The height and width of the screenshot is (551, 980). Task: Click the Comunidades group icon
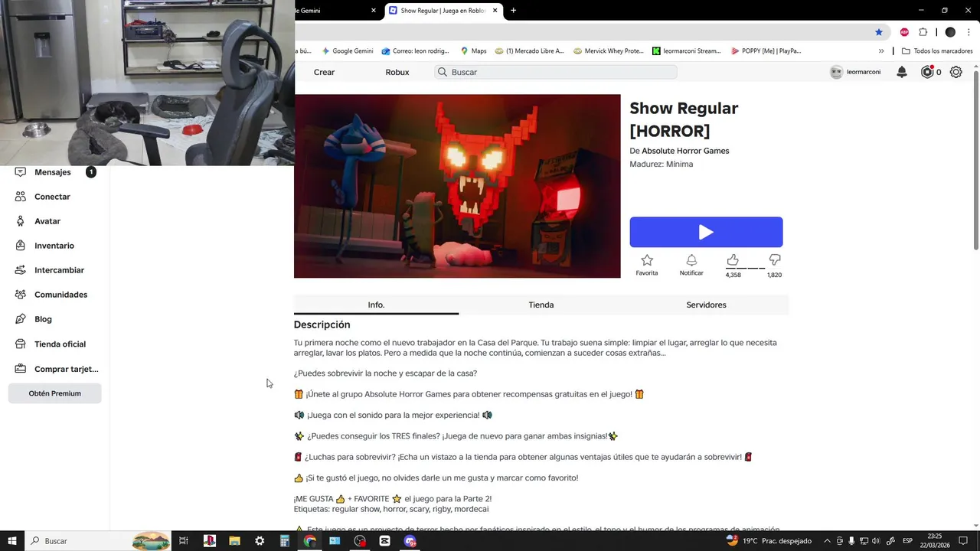pos(20,295)
